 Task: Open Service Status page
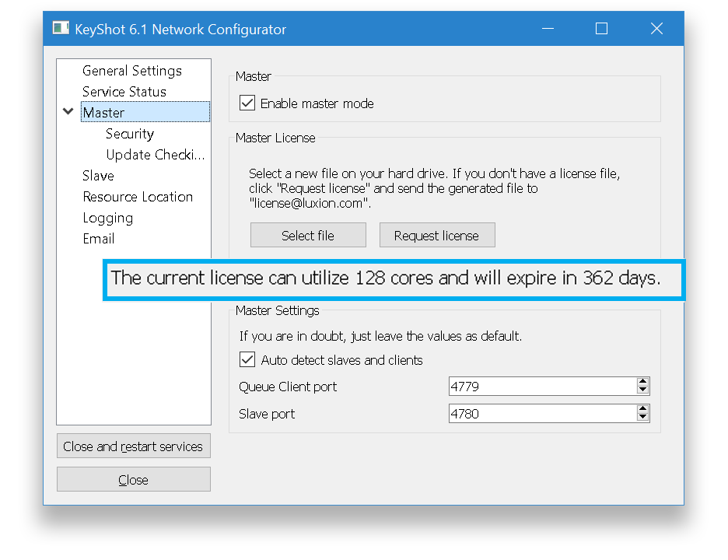124,92
